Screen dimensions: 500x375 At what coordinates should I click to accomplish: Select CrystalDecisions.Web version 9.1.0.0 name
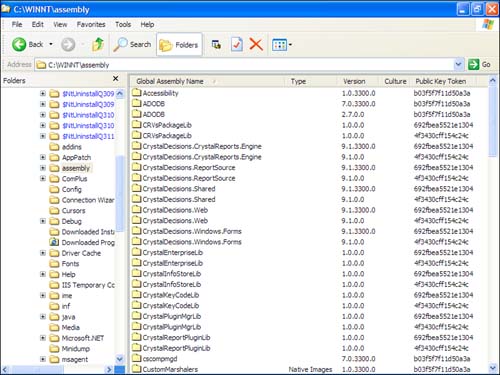click(x=175, y=221)
